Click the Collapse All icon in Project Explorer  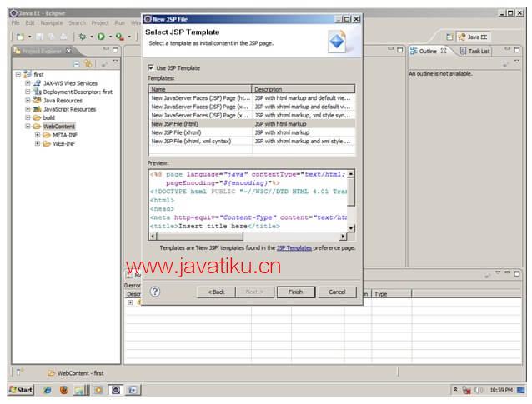pyautogui.click(x=77, y=63)
